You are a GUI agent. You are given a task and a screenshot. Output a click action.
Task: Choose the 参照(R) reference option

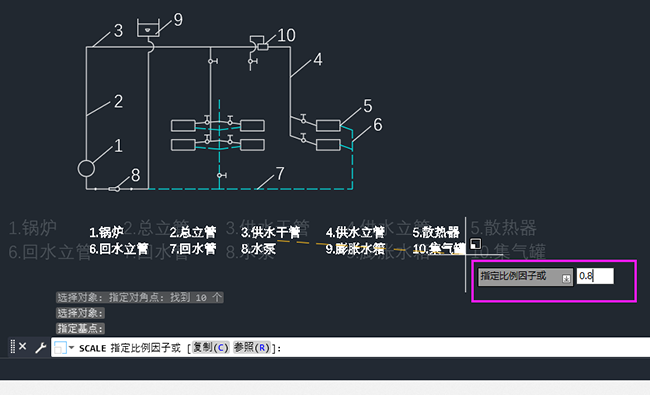252,347
